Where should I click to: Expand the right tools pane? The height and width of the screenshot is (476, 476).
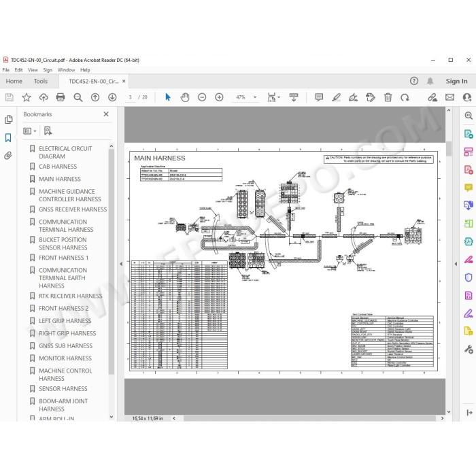469,412
